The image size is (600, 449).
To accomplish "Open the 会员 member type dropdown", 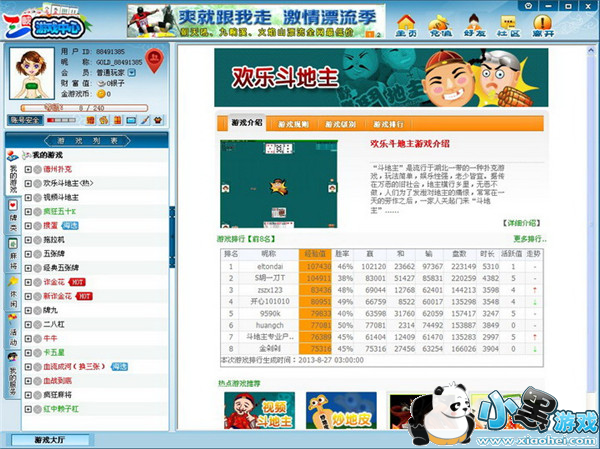I will coord(131,72).
